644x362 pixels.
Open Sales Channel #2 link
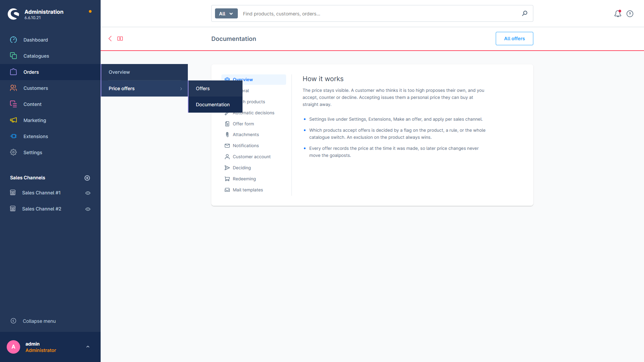pos(42,209)
